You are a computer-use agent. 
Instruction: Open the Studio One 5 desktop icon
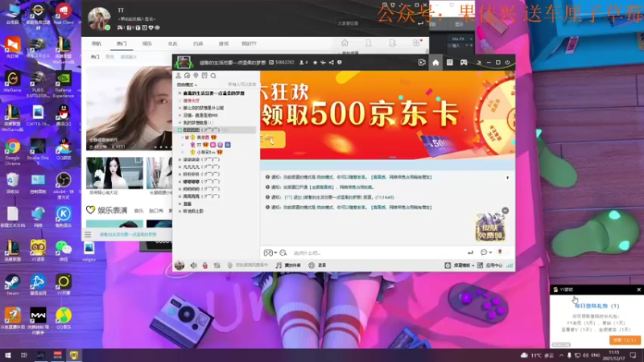pos(38,152)
